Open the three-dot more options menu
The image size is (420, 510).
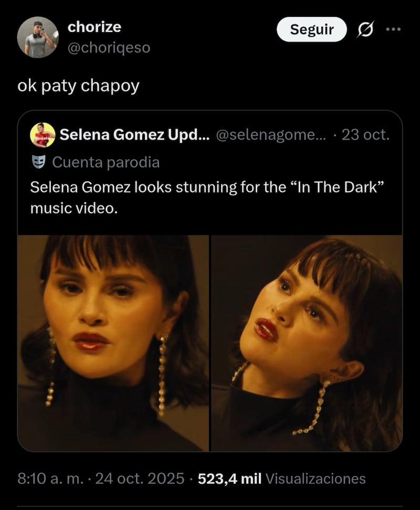(x=393, y=30)
